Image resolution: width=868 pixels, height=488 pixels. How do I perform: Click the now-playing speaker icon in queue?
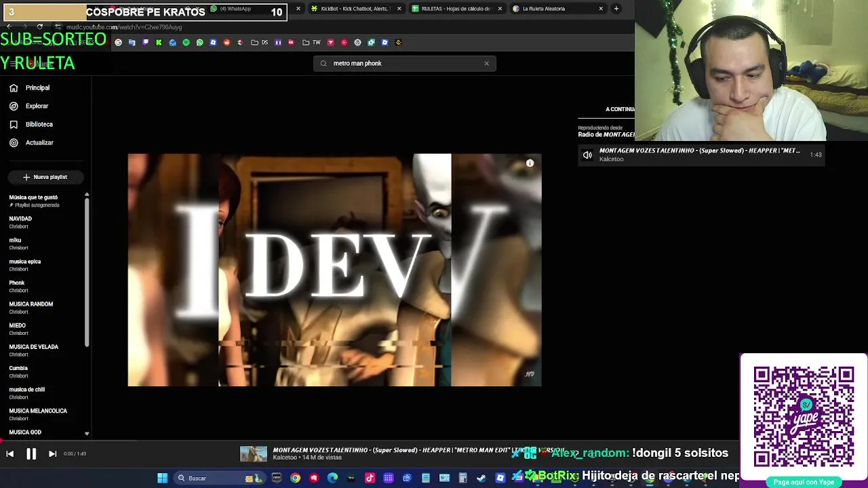587,155
